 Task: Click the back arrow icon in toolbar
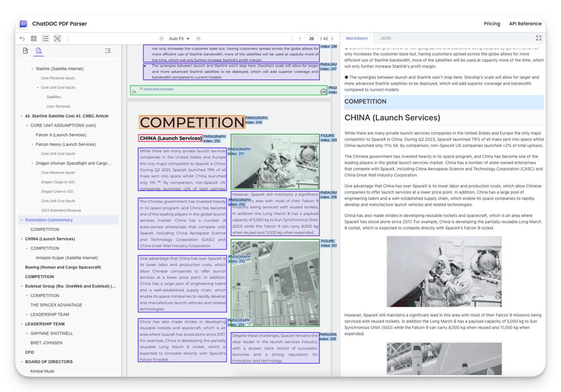click(x=22, y=39)
